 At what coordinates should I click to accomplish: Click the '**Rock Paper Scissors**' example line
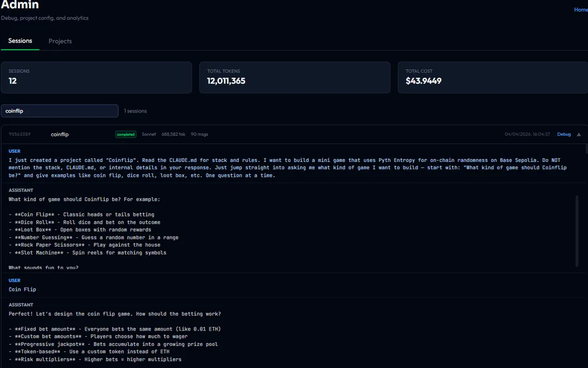coord(85,245)
